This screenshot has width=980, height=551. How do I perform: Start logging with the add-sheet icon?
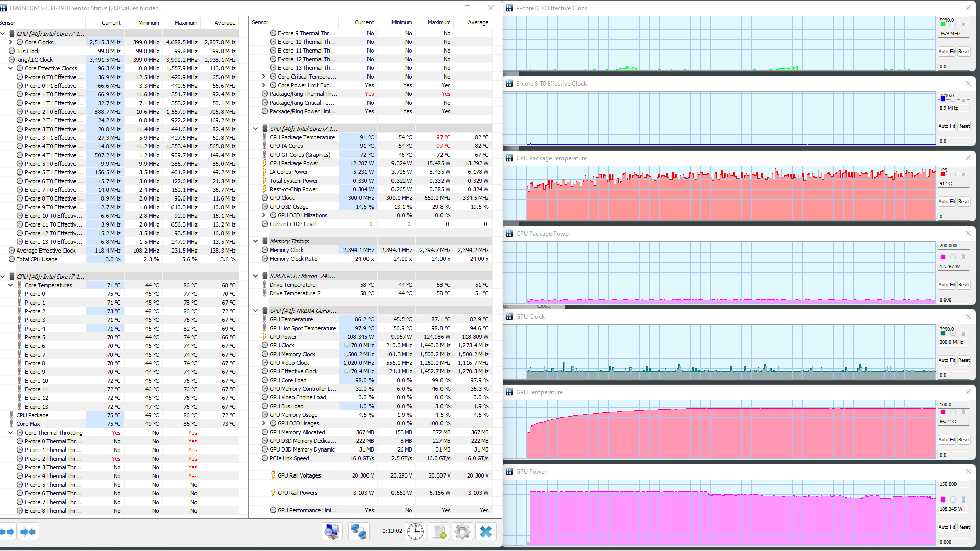tap(439, 532)
